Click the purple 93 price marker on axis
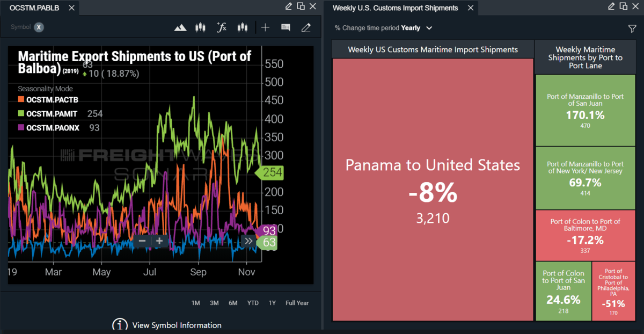 point(266,231)
